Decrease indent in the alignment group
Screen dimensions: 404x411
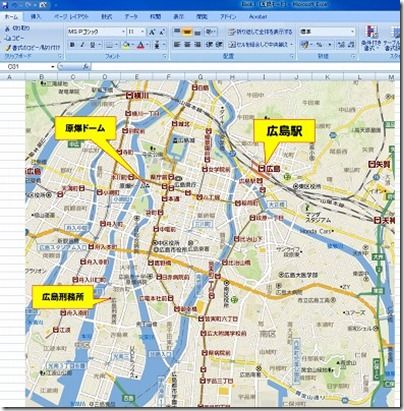[209, 44]
